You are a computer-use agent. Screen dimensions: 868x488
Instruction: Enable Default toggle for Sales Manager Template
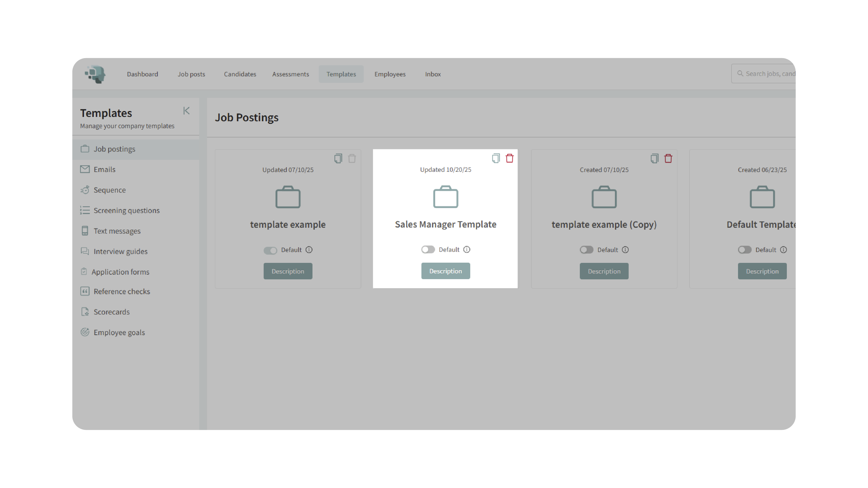tap(428, 250)
